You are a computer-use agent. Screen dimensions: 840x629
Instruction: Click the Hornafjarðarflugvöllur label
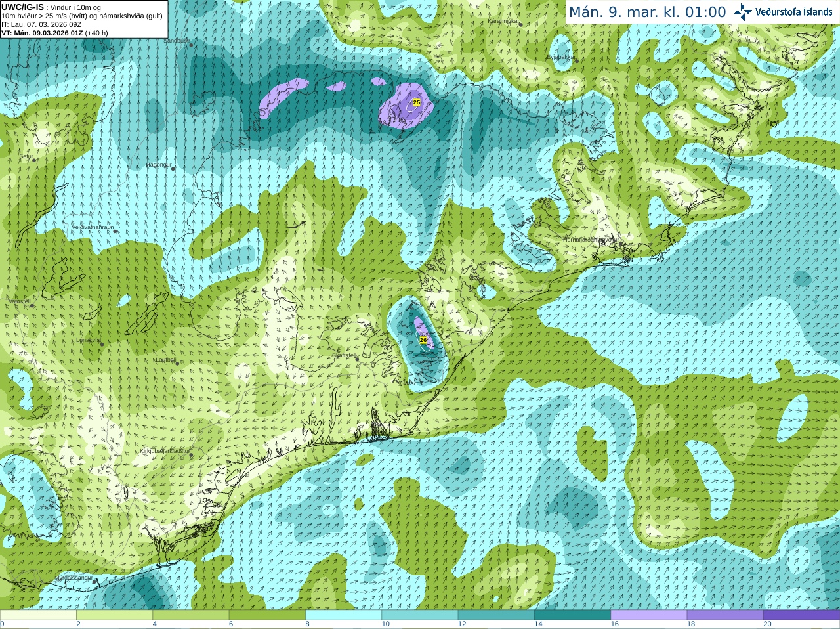(590, 240)
